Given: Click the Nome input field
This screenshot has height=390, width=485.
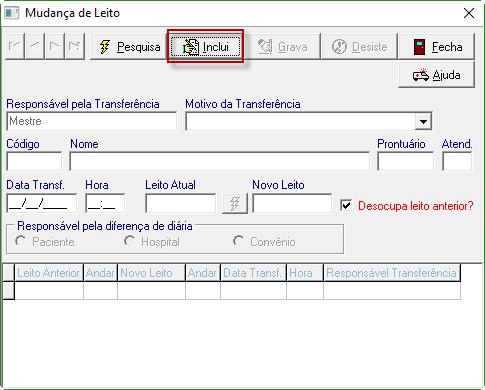Looking at the screenshot, I should [x=219, y=161].
